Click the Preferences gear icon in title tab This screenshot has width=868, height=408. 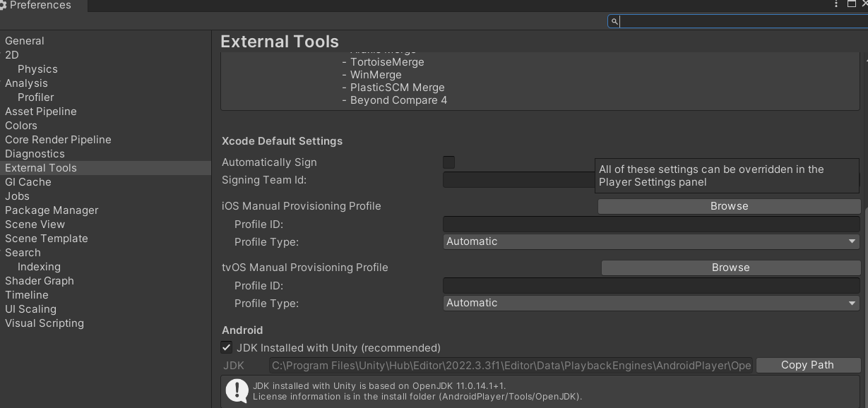pos(3,5)
